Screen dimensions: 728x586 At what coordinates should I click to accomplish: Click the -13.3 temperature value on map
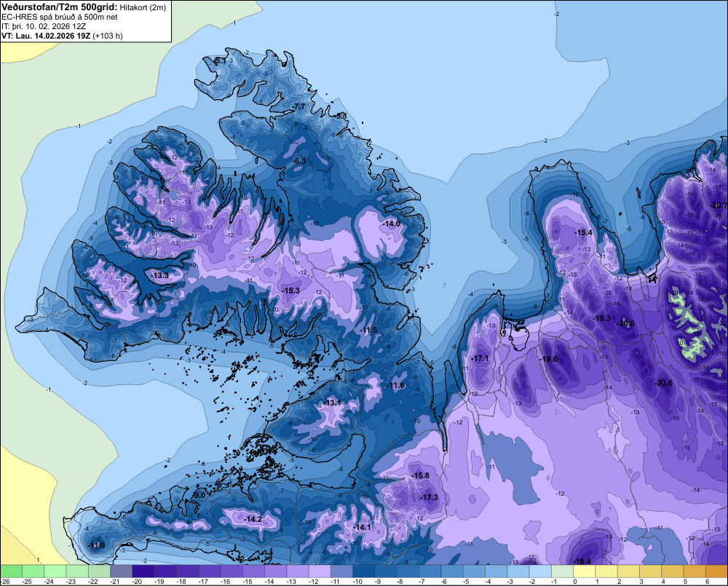[x=159, y=276]
